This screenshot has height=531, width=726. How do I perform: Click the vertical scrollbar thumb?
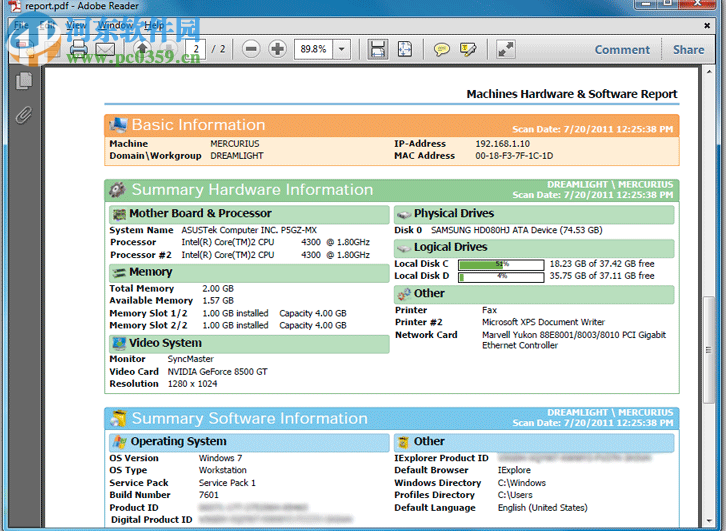tap(708, 350)
